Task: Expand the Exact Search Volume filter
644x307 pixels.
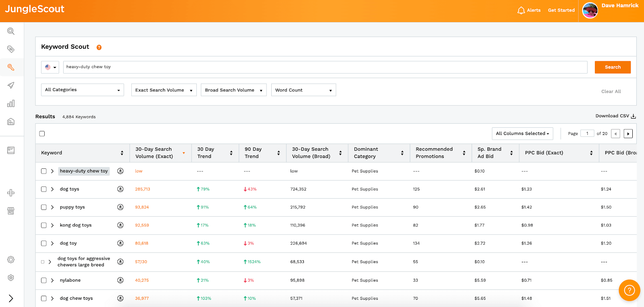Action: coord(164,90)
